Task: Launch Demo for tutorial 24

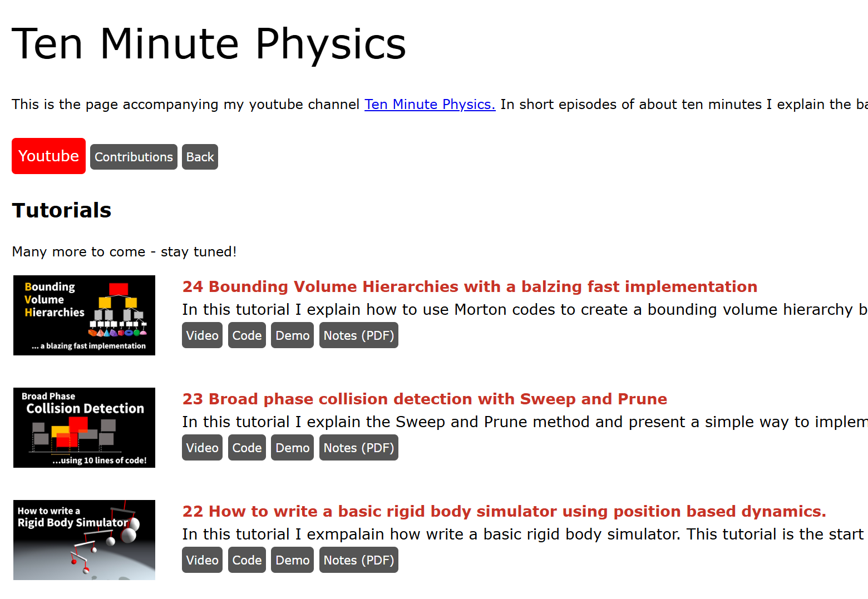Action: pyautogui.click(x=292, y=335)
